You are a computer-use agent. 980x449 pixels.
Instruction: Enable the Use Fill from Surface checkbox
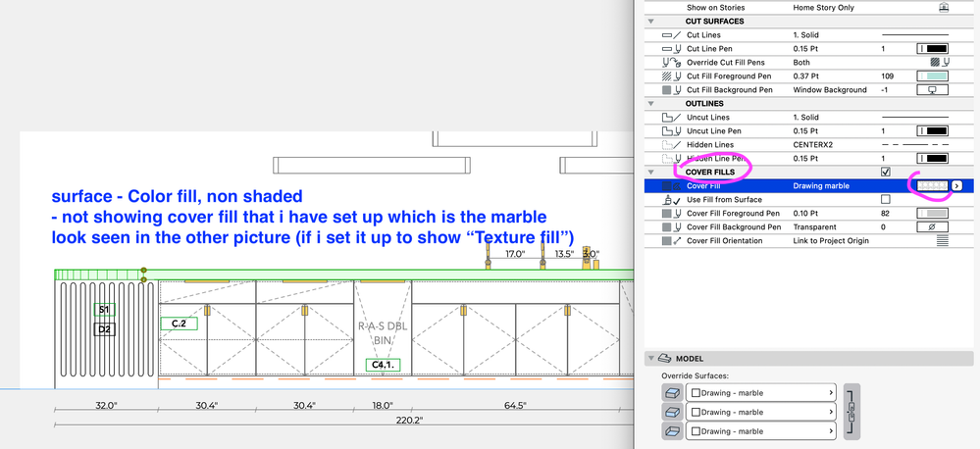pyautogui.click(x=885, y=200)
